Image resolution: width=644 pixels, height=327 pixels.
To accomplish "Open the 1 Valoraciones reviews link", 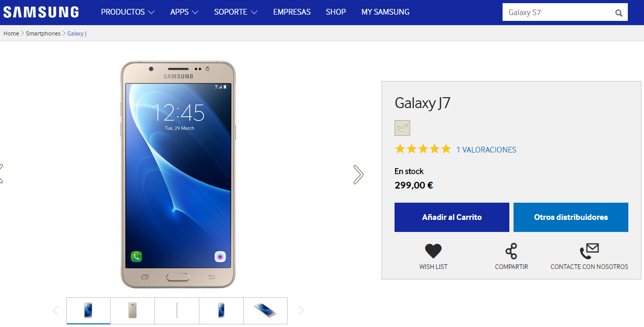I will point(486,150).
